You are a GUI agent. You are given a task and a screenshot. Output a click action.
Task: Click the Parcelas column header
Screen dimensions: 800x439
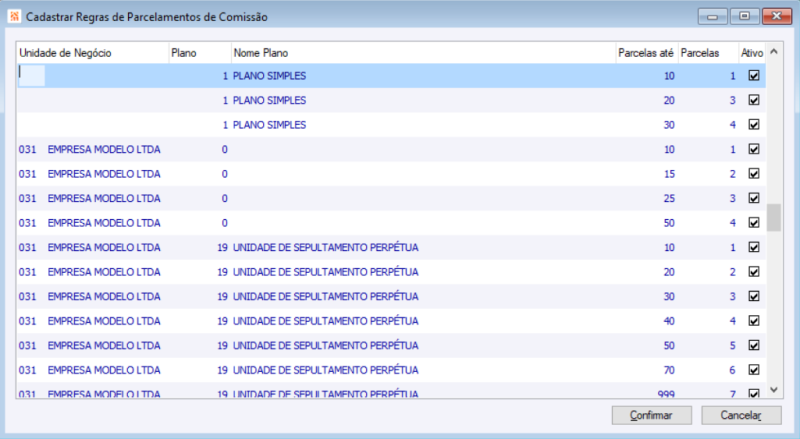[708, 53]
